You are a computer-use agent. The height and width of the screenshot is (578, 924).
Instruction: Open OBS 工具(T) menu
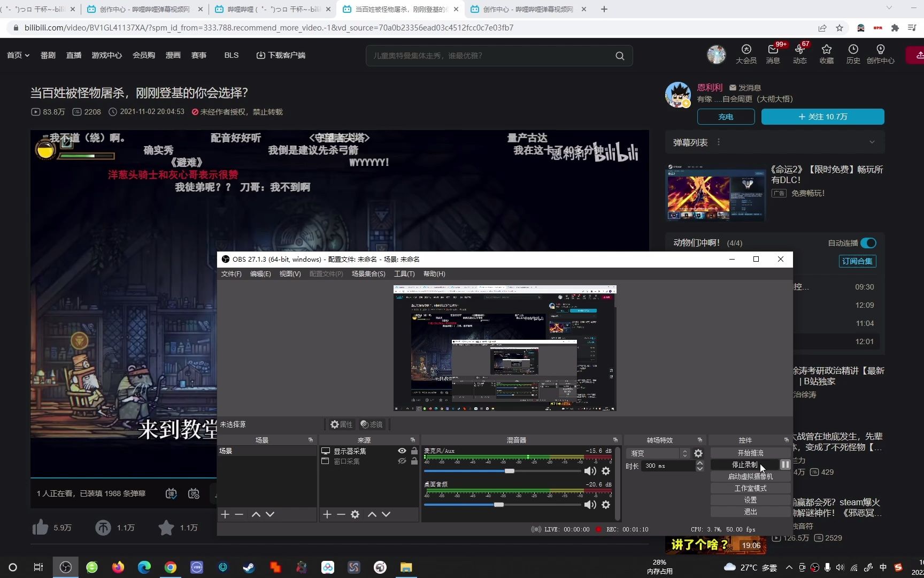click(x=404, y=273)
